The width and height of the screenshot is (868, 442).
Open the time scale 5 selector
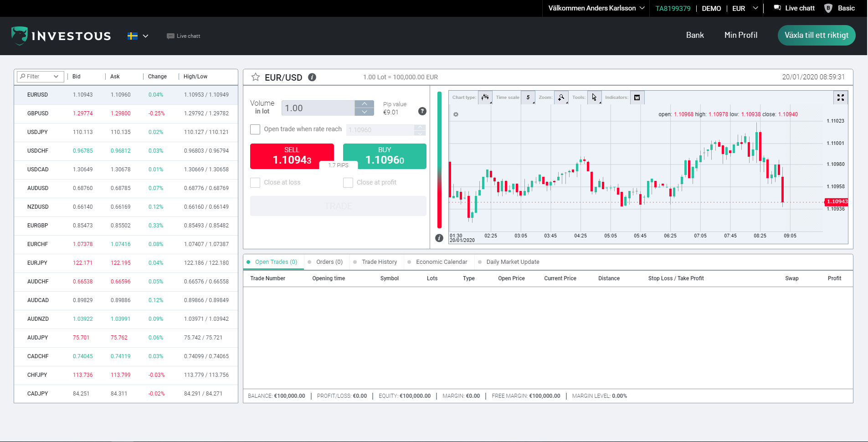(x=528, y=97)
